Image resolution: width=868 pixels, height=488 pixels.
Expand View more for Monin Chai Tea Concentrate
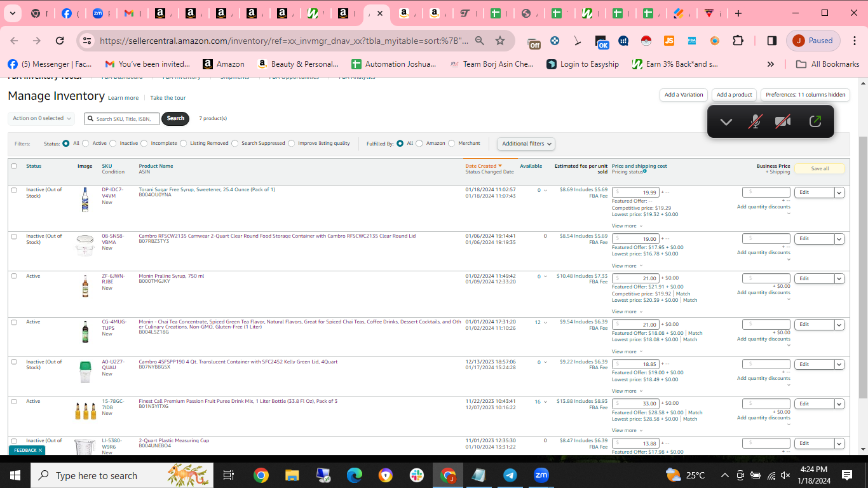pos(627,352)
